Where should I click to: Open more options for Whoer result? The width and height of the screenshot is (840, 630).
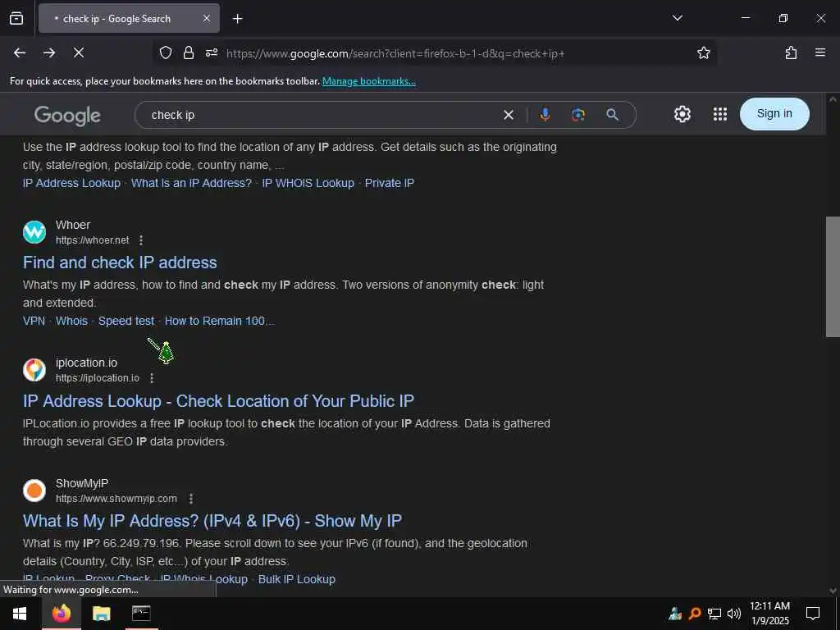(141, 240)
